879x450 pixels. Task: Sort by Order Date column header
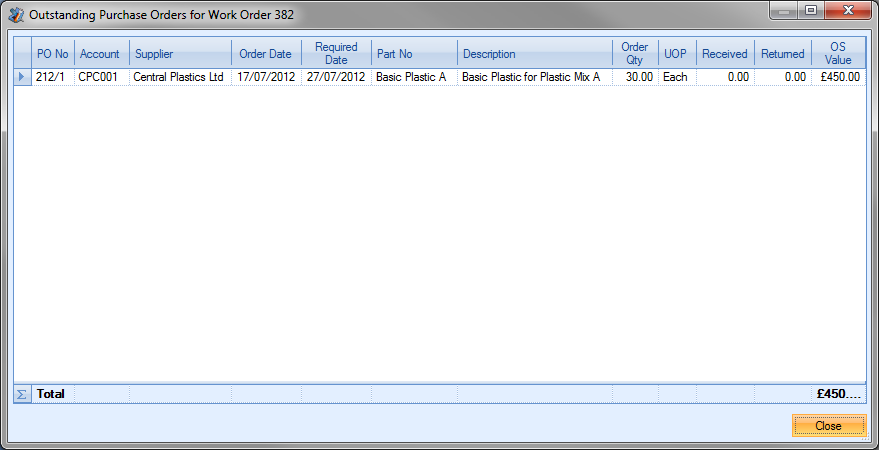point(265,54)
